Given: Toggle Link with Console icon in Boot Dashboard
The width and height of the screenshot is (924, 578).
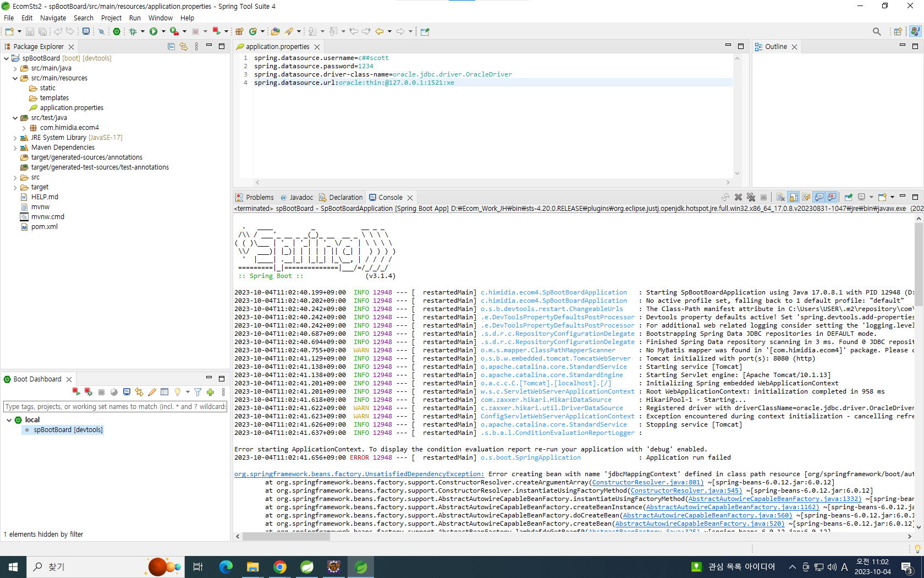Looking at the screenshot, I should click(139, 392).
